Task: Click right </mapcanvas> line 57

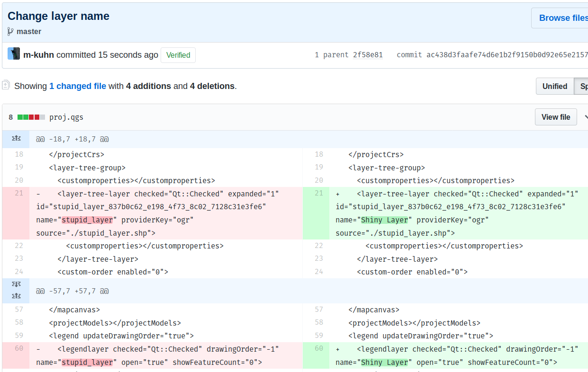Action: pos(374,310)
